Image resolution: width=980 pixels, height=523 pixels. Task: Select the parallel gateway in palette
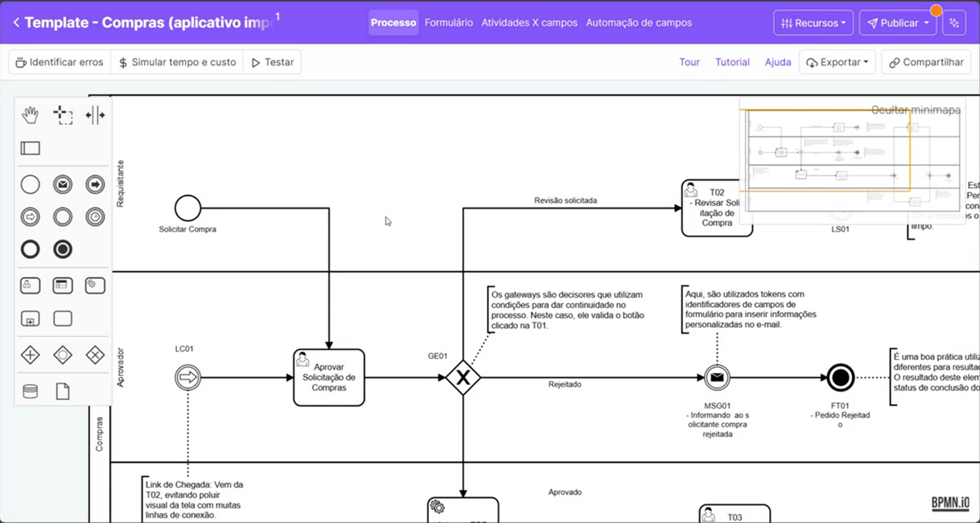coord(30,355)
